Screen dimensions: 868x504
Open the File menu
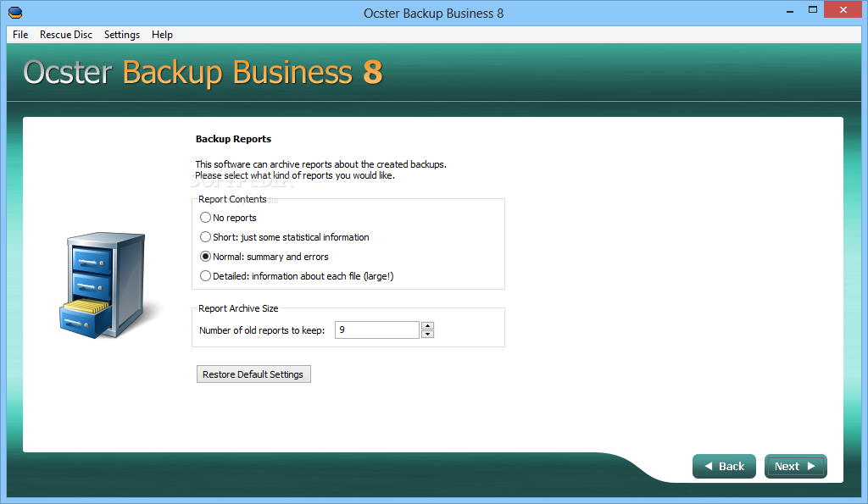(x=20, y=34)
